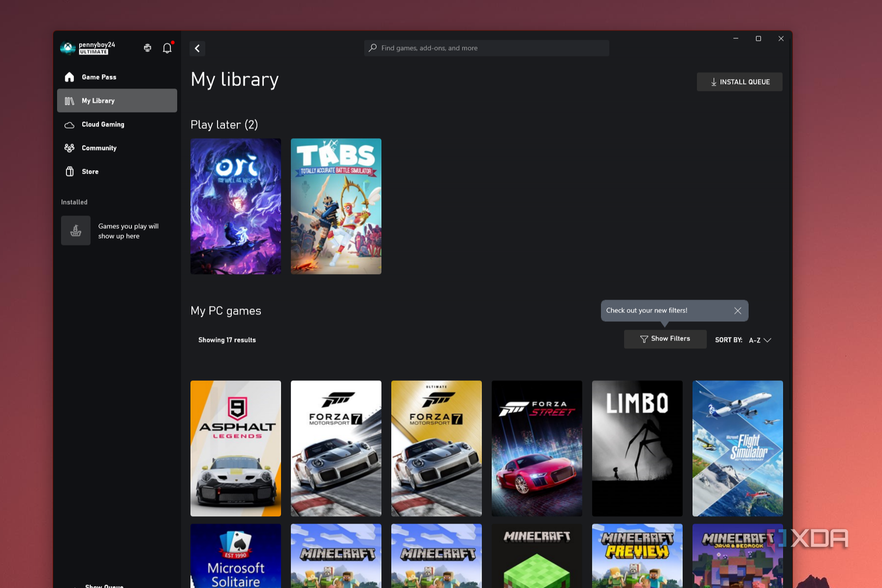The height and width of the screenshot is (588, 882).
Task: Click the ULTIMATE badge under the username
Action: tap(94, 52)
